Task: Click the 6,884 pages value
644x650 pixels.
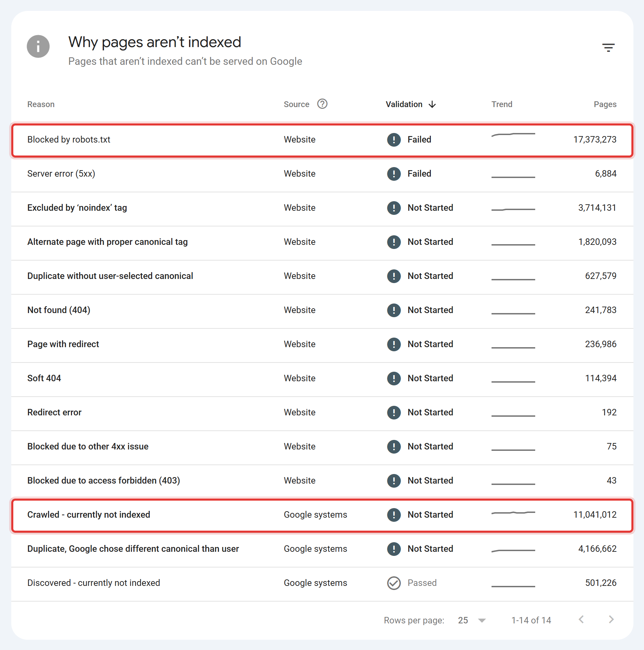Action: [x=606, y=174]
